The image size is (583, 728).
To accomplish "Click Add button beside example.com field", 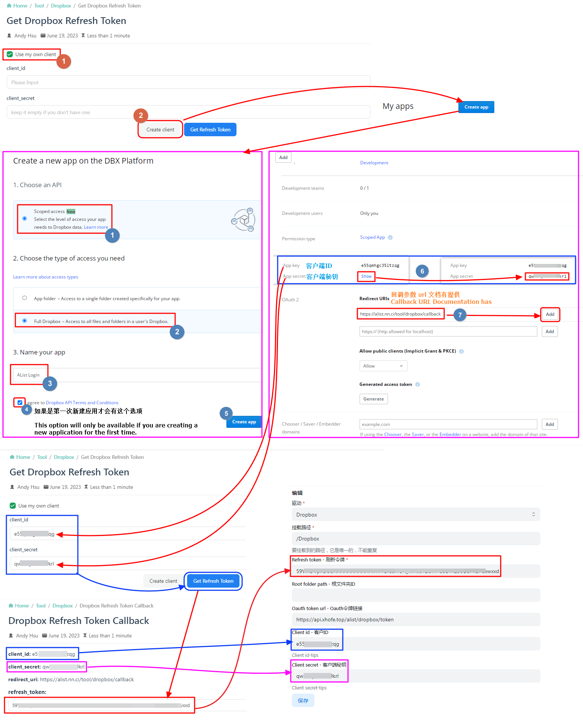I will click(x=550, y=424).
